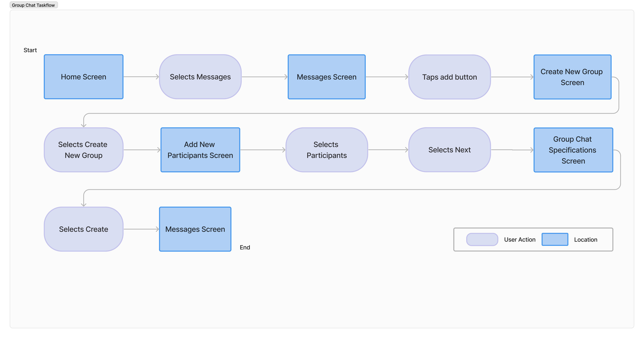
Task: Click the top-row Messages Screen box
Action: point(326,77)
